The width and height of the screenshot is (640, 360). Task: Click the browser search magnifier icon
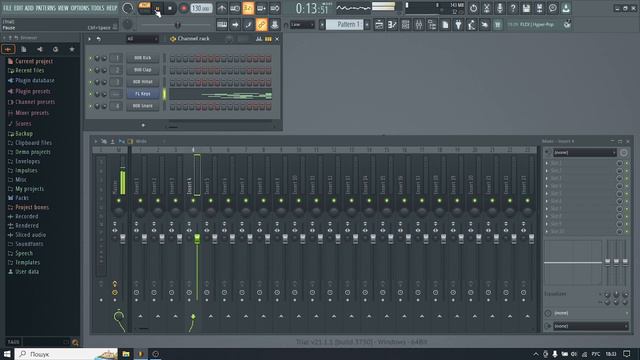75,342
